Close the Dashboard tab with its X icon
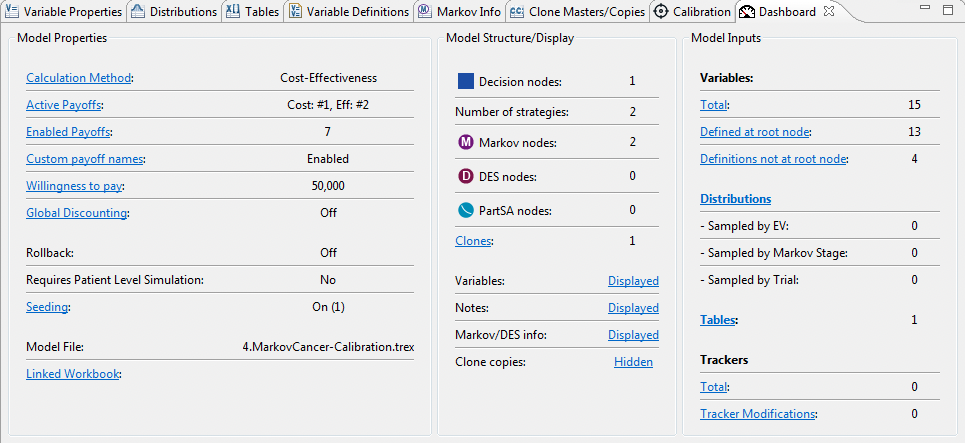Image resolution: width=965 pixels, height=443 pixels. click(829, 12)
